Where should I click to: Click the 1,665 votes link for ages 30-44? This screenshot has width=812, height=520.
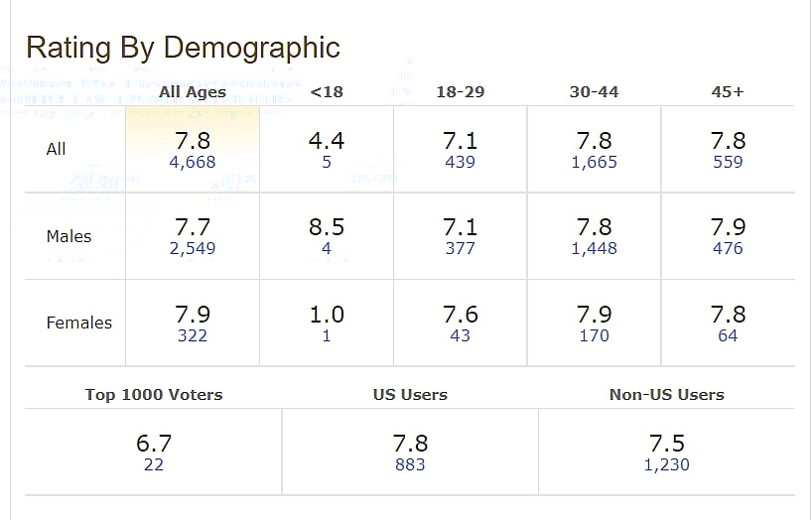pyautogui.click(x=594, y=162)
